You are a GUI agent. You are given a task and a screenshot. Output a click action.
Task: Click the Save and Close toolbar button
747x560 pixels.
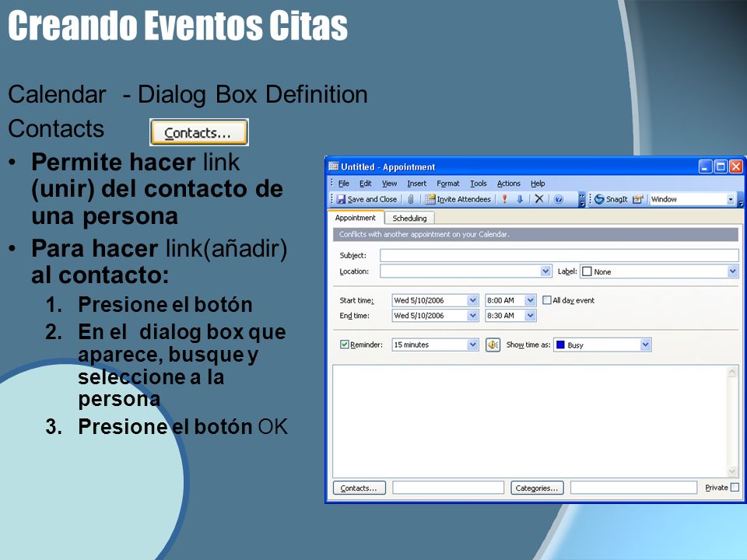[x=366, y=199]
